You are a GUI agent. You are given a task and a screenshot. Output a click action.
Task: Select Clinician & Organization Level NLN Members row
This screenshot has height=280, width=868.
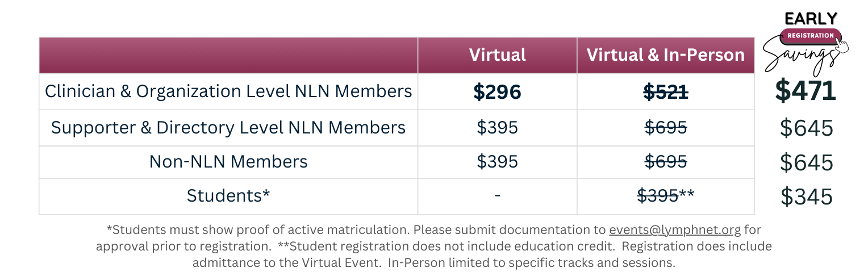coord(397,91)
